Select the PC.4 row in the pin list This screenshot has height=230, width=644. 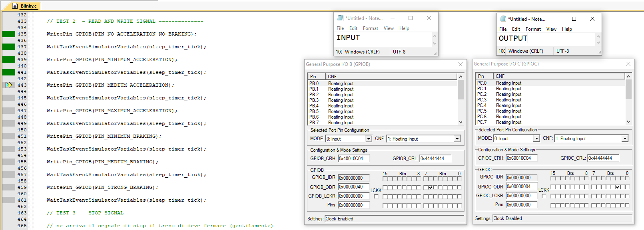point(550,105)
